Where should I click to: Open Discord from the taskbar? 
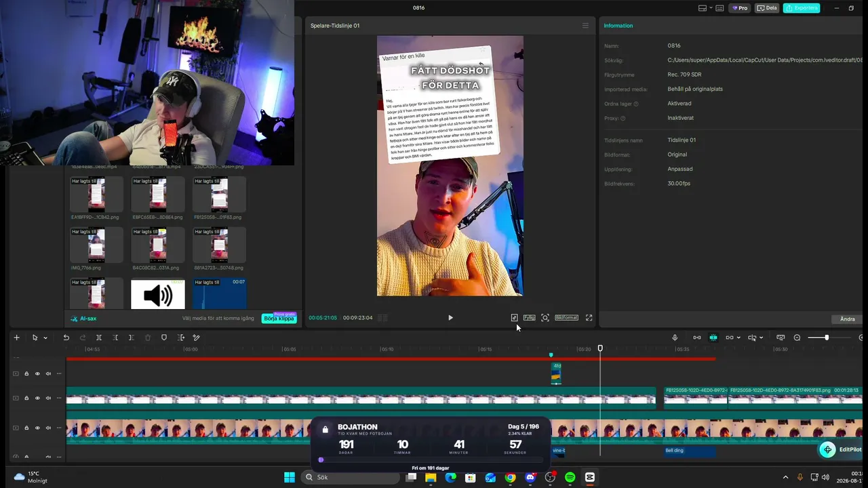pyautogui.click(x=530, y=477)
